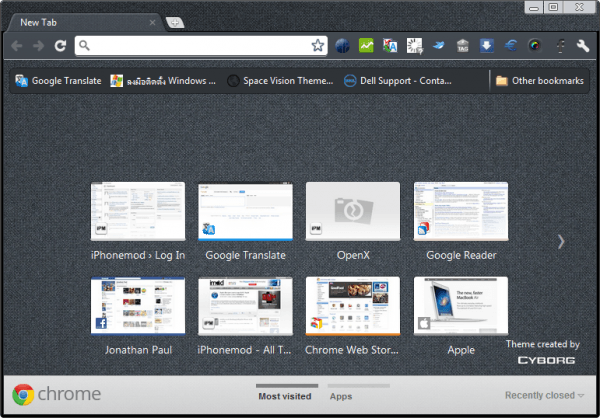600x418 pixels.
Task: Select the Most visited section
Action: click(284, 396)
